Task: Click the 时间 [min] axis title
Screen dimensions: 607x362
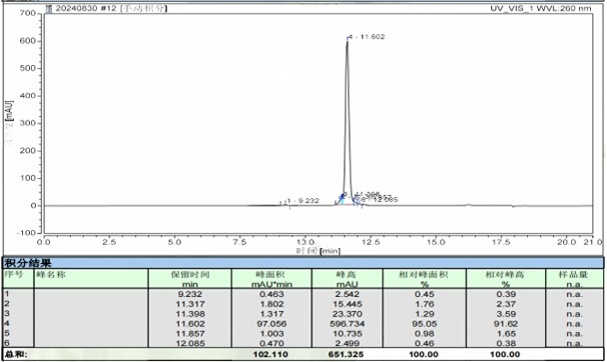Action: [318, 251]
